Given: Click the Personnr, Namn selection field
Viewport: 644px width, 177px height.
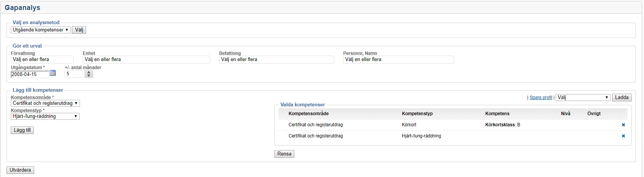Looking at the screenshot, I should tap(398, 60).
